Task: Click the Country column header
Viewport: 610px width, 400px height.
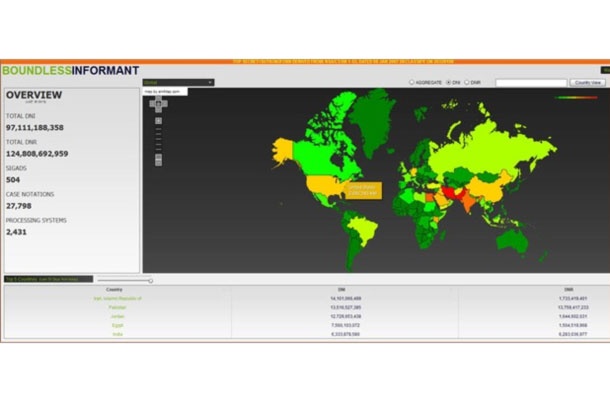Action: coord(116,290)
